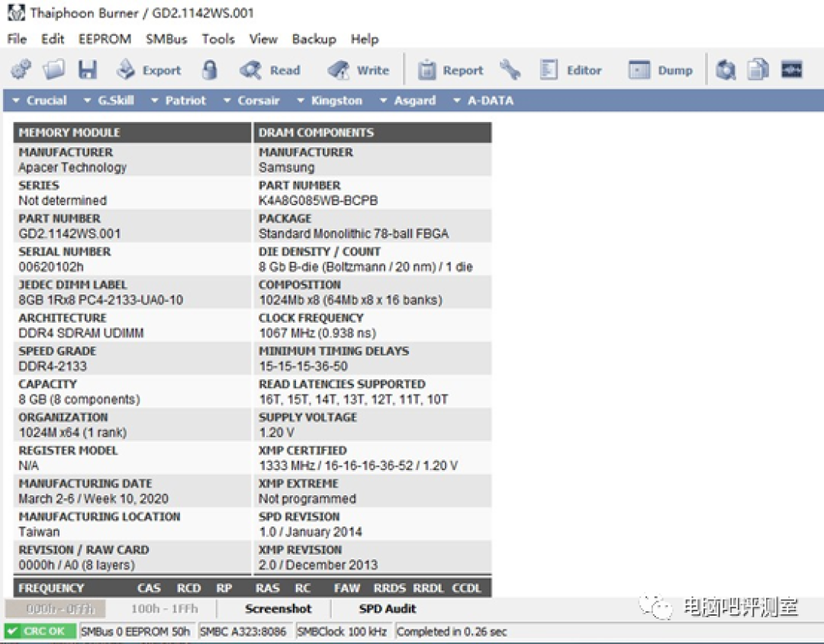Viewport: 824px width, 644px height.
Task: Click the memory chip icon at toolbar end
Action: (x=791, y=69)
